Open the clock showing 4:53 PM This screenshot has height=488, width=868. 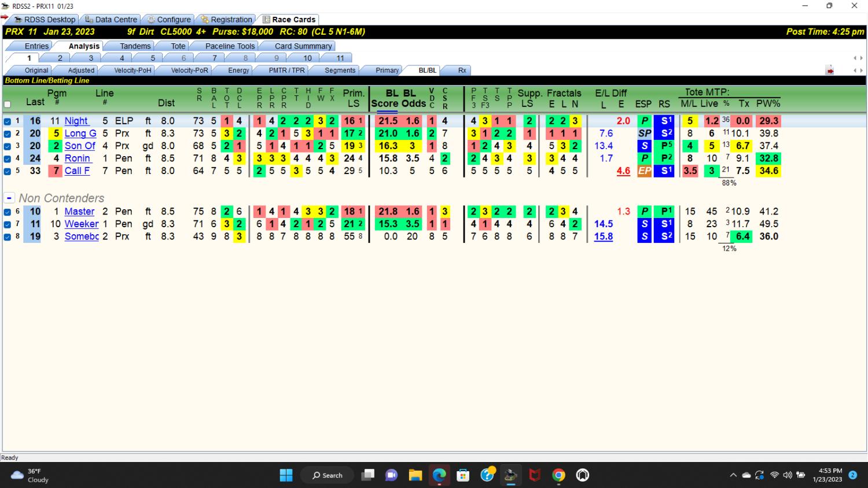(x=827, y=475)
